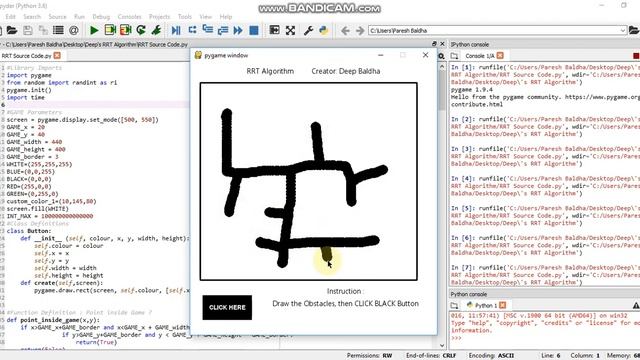The height and width of the screenshot is (360, 640).
Task: Open PYTHONPATH manager Python icon
Action: click(324, 30)
